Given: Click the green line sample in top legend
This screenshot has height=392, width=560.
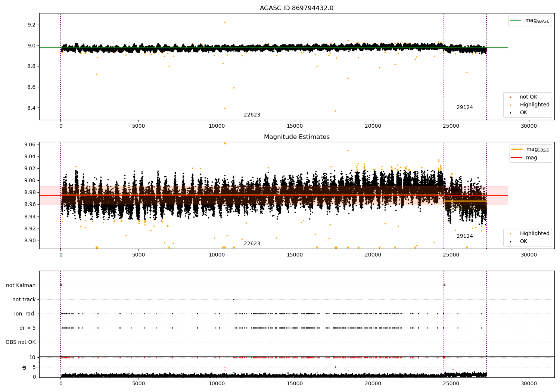Looking at the screenshot, I should tap(516, 21).
